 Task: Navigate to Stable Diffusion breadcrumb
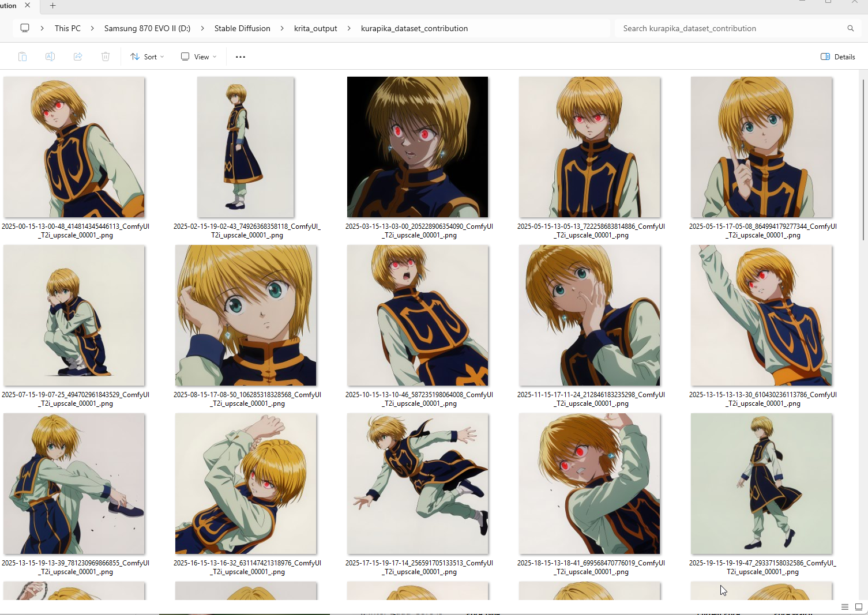[242, 28]
